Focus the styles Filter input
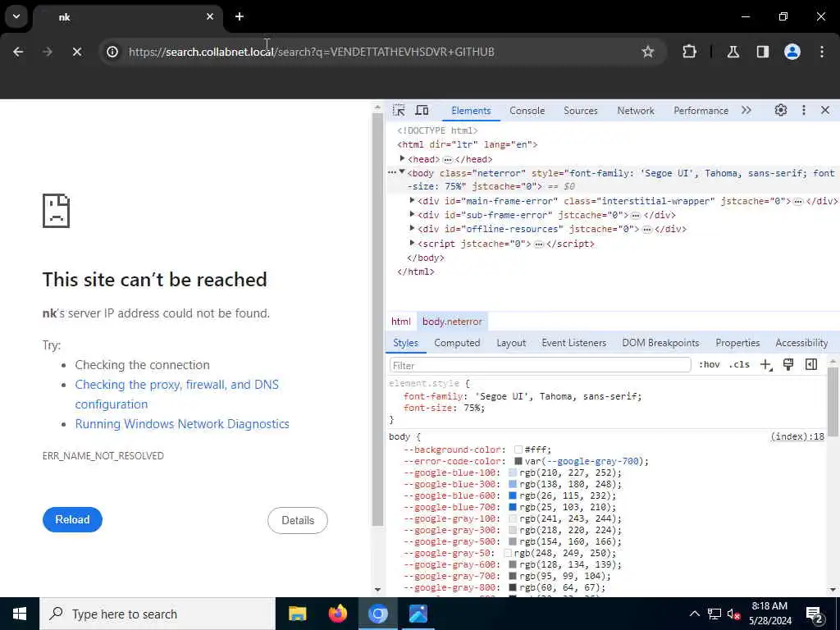The height and width of the screenshot is (630, 840). tap(540, 365)
